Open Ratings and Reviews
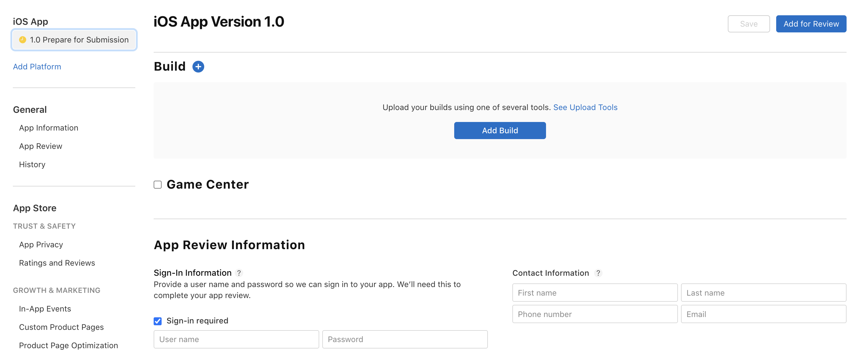868x354 pixels. click(57, 263)
